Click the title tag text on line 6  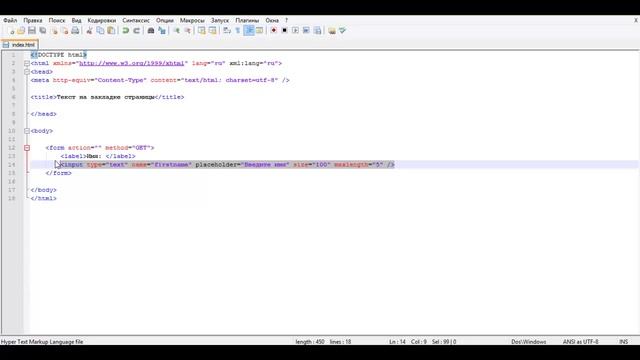pyautogui.click(x=107, y=97)
